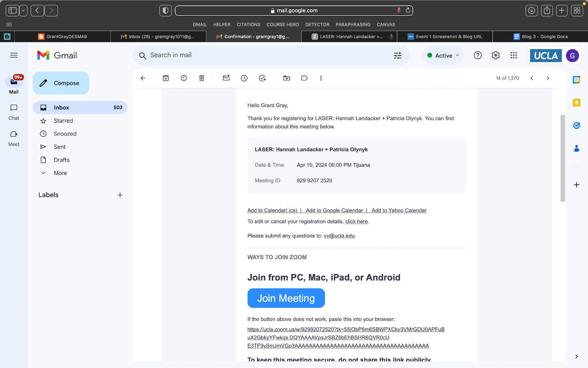The image size is (588, 368).
Task: Switch to LASER: Hannah Landacker tab
Action: [x=349, y=36]
